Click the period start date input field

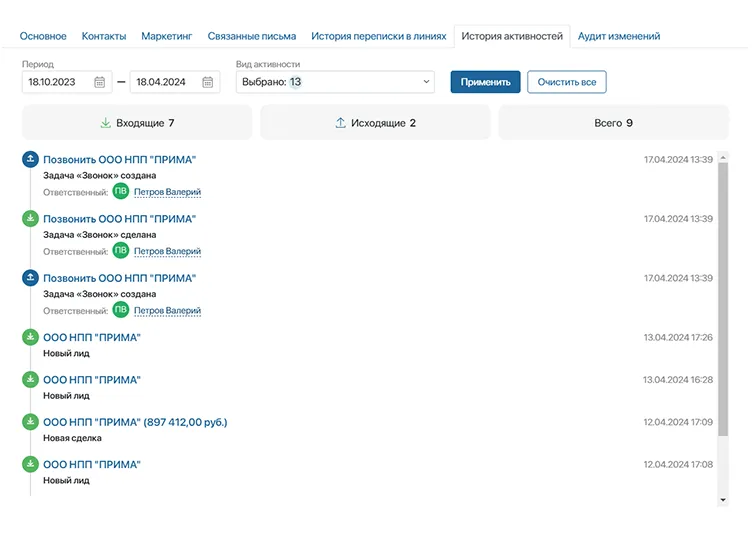(x=56, y=82)
